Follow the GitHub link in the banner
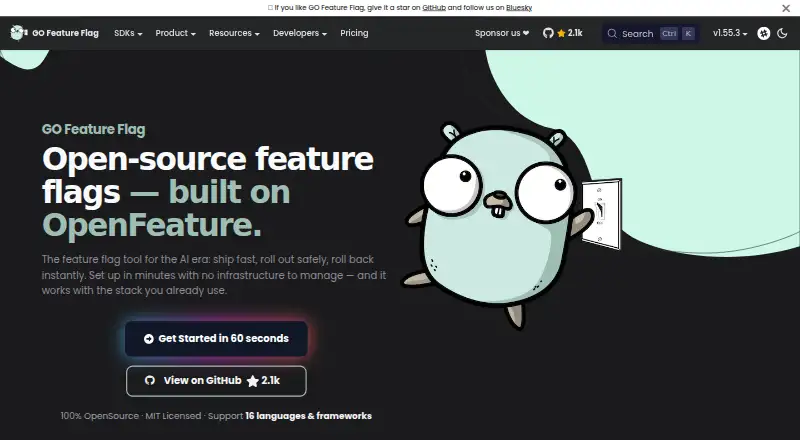Viewport: 800px width, 440px height. pos(434,8)
